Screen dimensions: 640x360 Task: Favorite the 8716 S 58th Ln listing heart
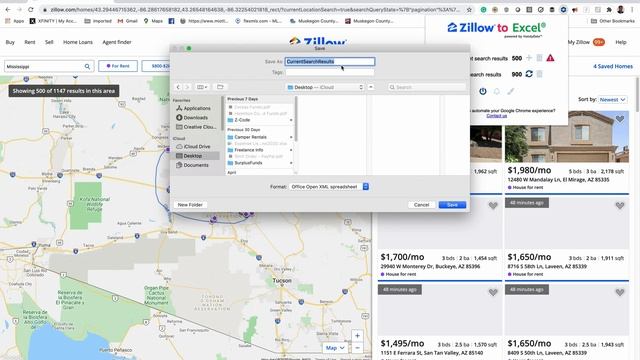coord(620,206)
